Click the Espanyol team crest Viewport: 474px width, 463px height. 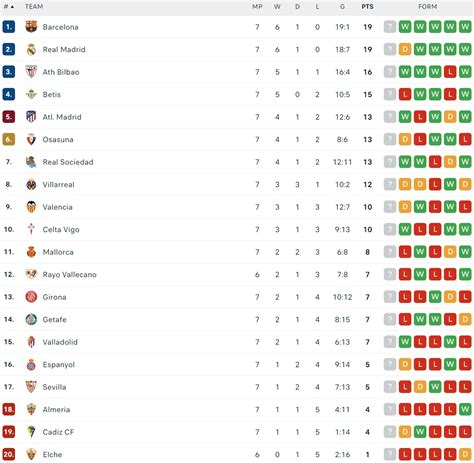tap(31, 364)
